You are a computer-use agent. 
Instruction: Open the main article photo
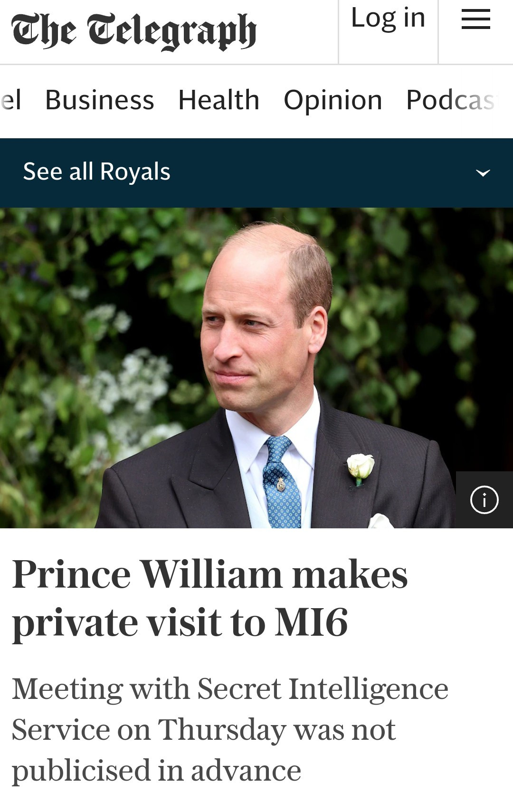[x=256, y=368]
